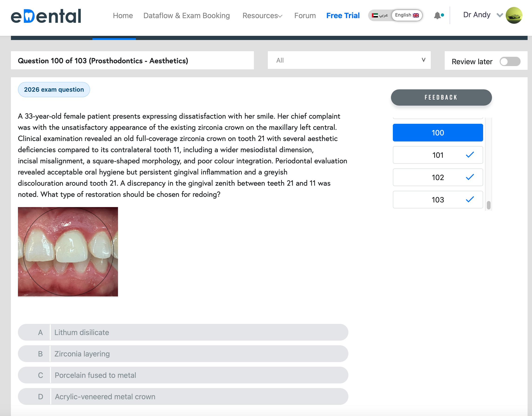Click the eDental logo

click(46, 16)
